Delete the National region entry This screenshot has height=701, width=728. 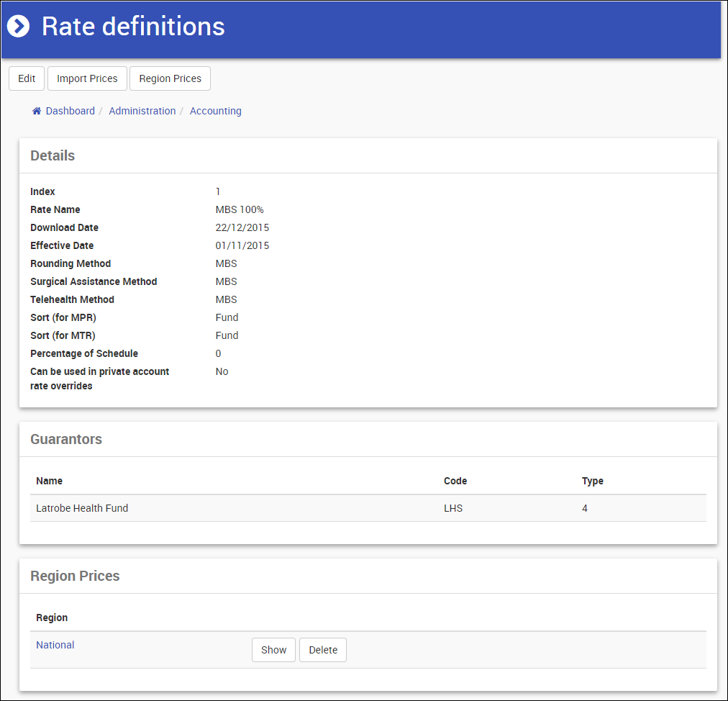[x=323, y=650]
